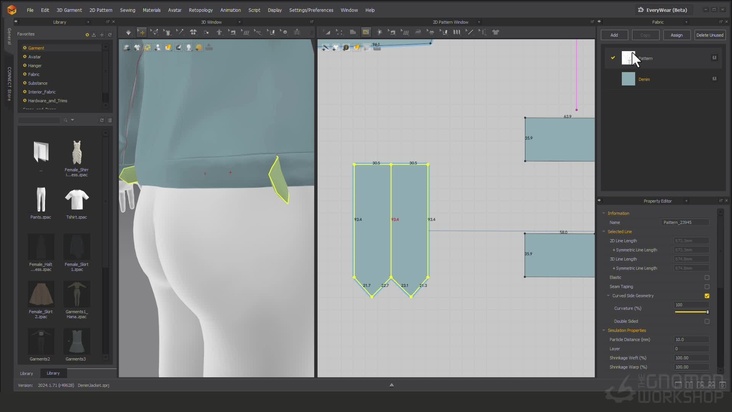Image resolution: width=732 pixels, height=412 pixels.
Task: Enable the Elastic checkbox
Action: (707, 277)
